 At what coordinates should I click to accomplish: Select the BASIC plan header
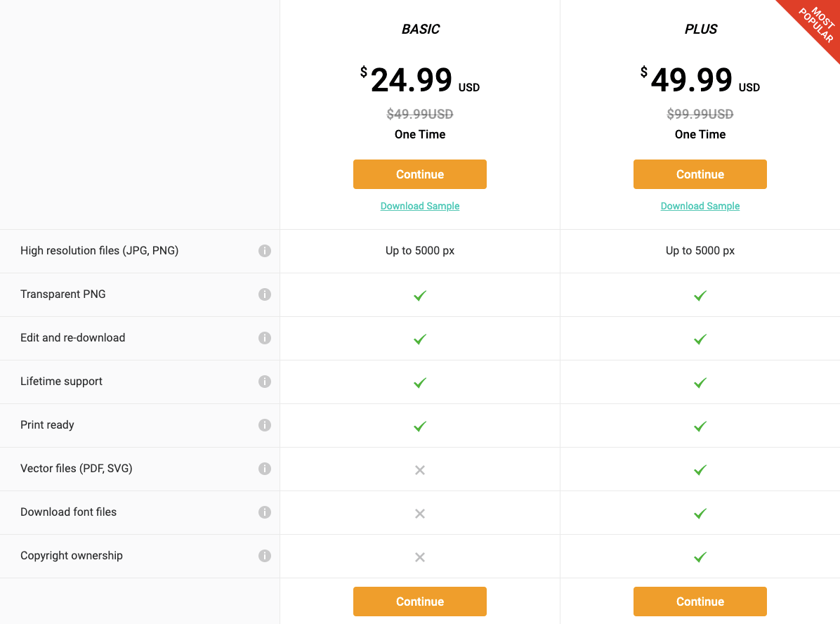tap(420, 30)
